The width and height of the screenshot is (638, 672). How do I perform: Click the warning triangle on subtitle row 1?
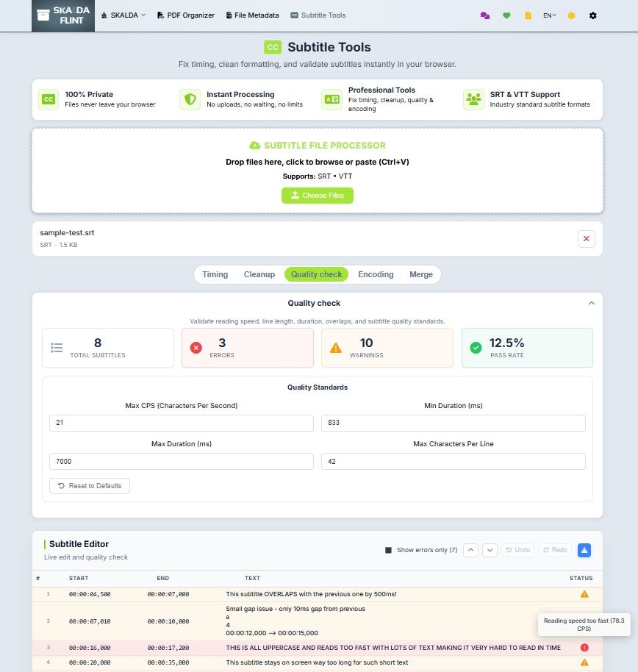pyautogui.click(x=584, y=594)
